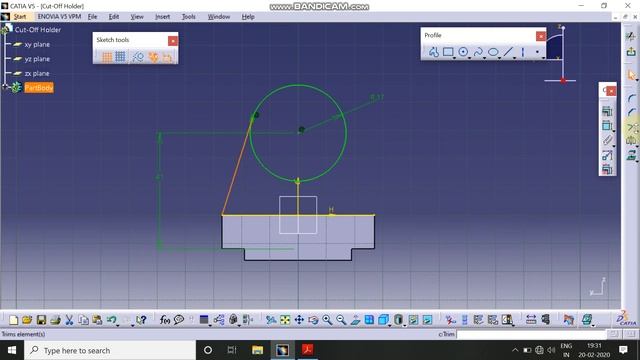Close the Profile toolbar

pyautogui.click(x=541, y=36)
